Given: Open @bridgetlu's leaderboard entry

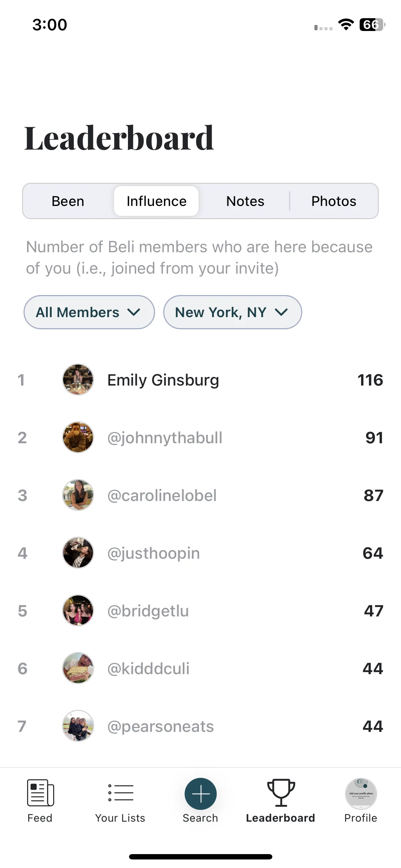Looking at the screenshot, I should (x=200, y=610).
